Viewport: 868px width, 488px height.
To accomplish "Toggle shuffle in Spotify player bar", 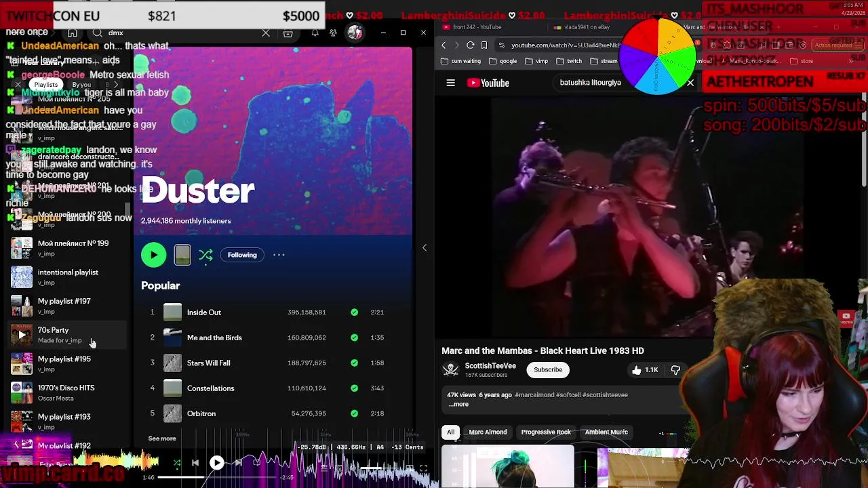I will [x=177, y=464].
